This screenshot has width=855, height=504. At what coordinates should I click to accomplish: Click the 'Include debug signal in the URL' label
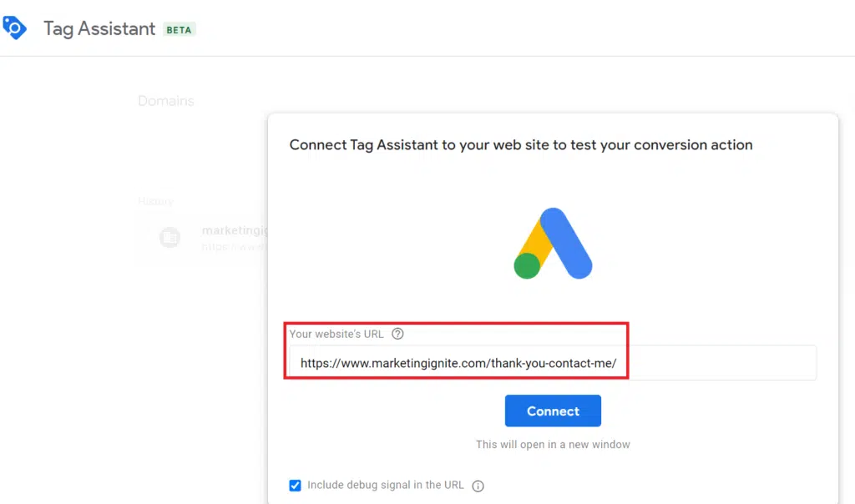coord(385,485)
